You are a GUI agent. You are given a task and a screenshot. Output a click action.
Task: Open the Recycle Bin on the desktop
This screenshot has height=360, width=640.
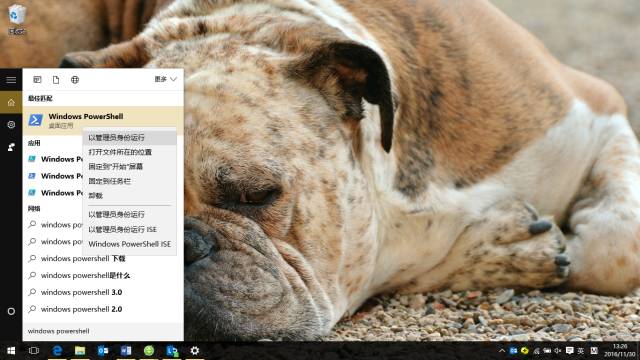17,19
